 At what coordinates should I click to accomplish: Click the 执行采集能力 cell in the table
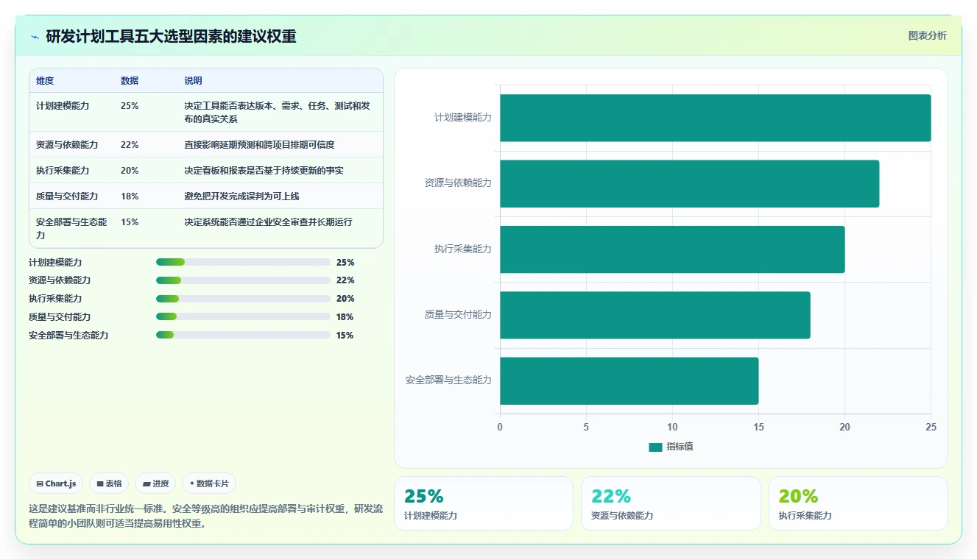(63, 171)
